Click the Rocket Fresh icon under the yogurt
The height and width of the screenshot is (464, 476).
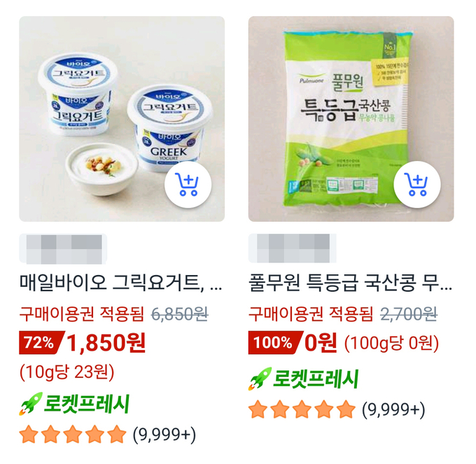coord(31,404)
